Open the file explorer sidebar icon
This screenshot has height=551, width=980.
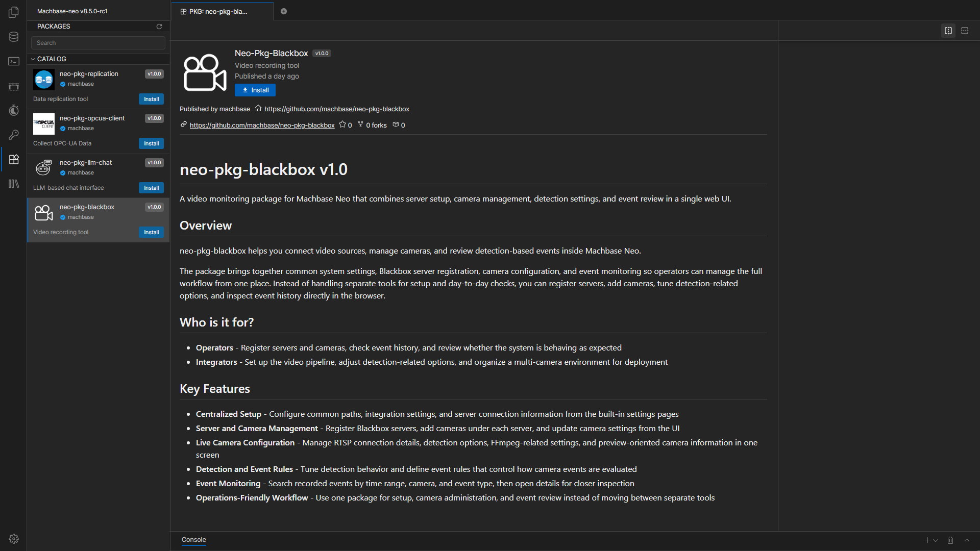coord(14,12)
